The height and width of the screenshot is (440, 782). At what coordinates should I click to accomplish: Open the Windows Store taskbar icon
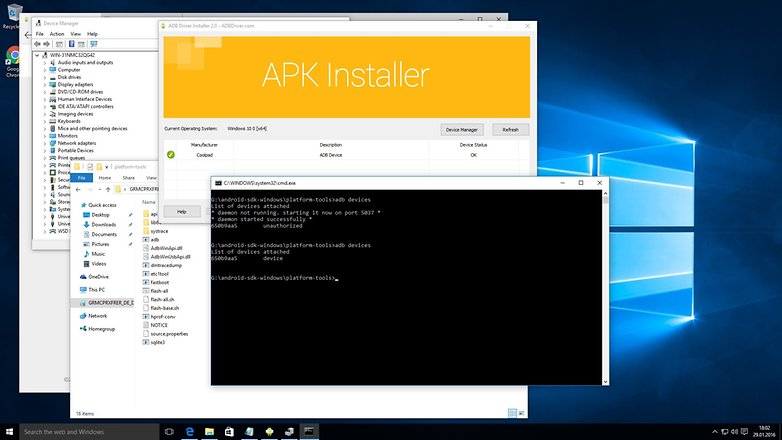tap(229, 432)
